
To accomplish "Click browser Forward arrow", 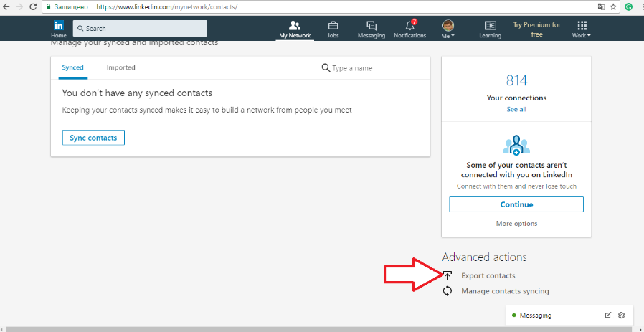I will tap(19, 7).
